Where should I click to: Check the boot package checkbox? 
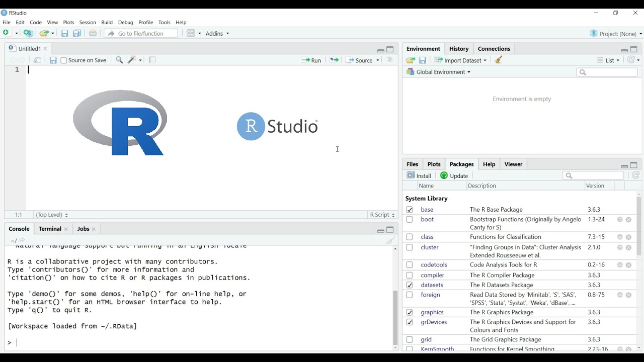410,220
